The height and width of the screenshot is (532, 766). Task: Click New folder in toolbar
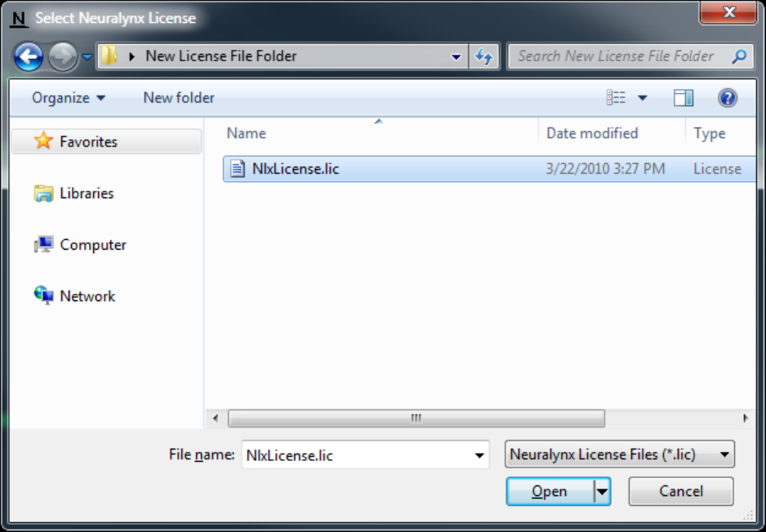pyautogui.click(x=179, y=98)
